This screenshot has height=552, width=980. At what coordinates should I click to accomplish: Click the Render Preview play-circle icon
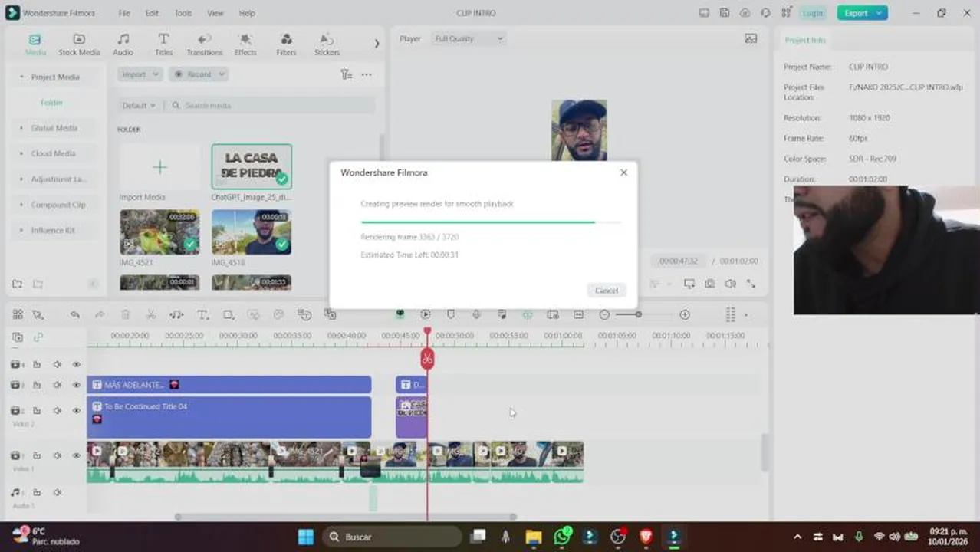click(x=425, y=314)
